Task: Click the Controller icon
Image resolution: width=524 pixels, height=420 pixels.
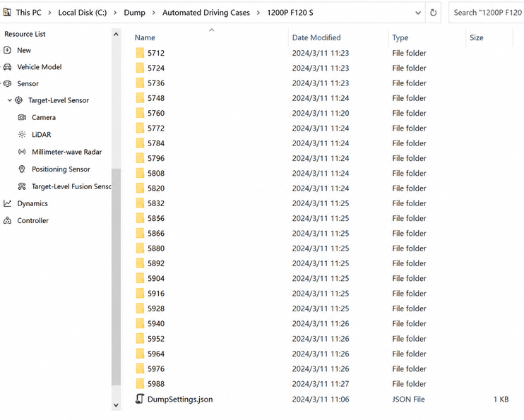Action: [x=7, y=220]
